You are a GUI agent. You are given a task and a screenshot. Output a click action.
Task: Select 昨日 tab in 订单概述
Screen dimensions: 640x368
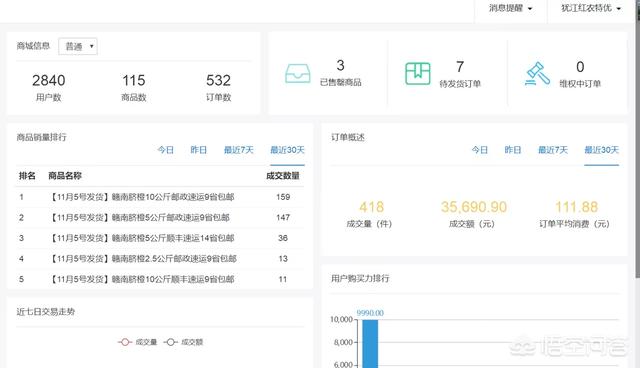click(x=513, y=150)
